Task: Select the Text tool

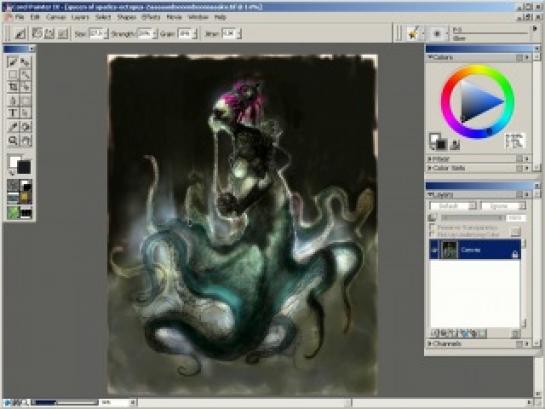Action: pyautogui.click(x=13, y=113)
